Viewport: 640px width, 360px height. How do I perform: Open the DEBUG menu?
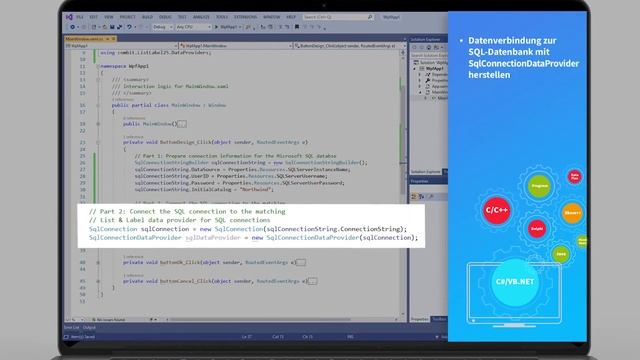[x=165, y=17]
